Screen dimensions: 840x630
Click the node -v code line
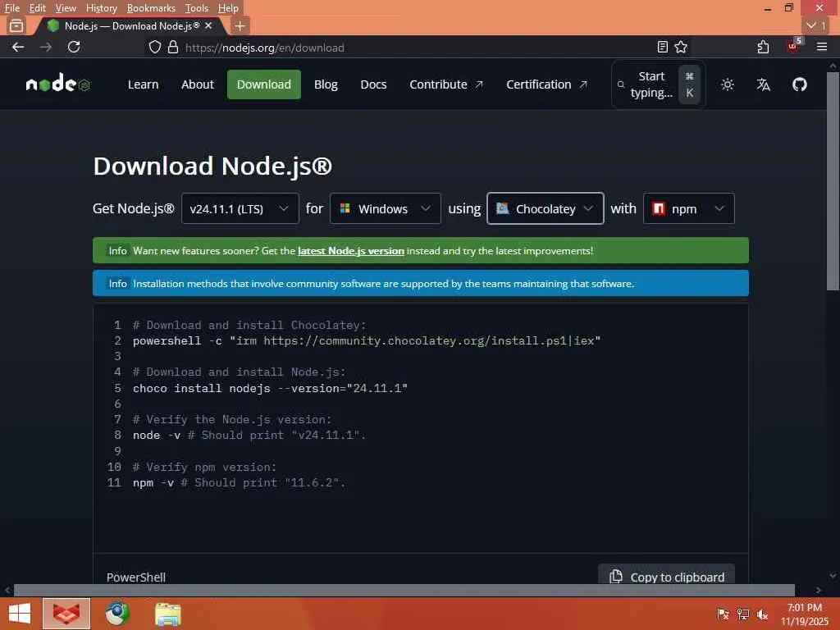249,435
